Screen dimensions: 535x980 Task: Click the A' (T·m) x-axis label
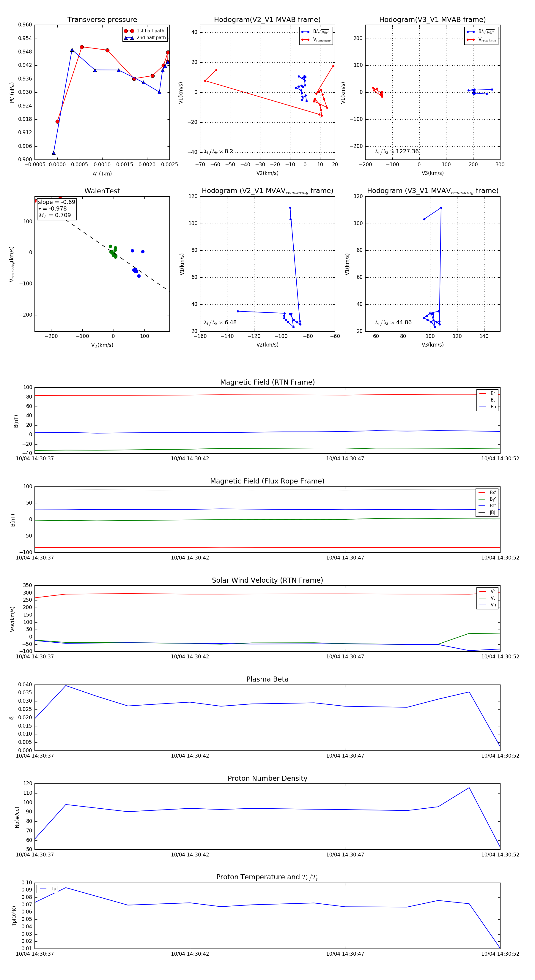pos(102,173)
